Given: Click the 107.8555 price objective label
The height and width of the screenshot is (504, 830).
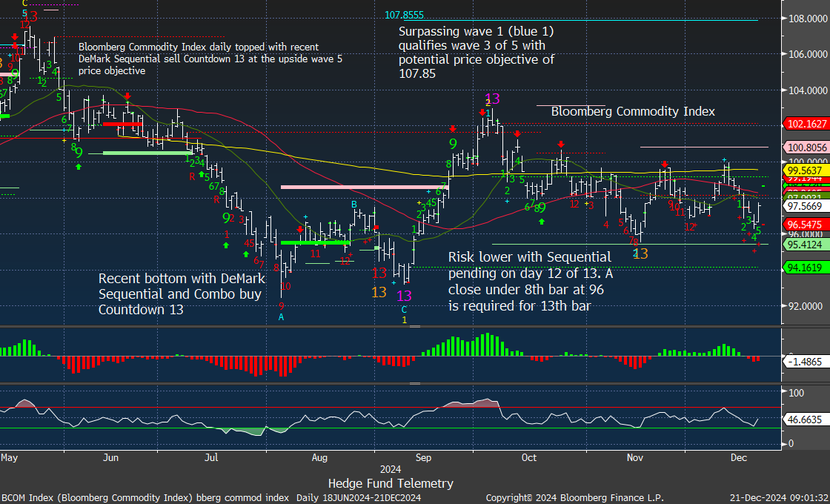Looking at the screenshot, I should [x=405, y=15].
